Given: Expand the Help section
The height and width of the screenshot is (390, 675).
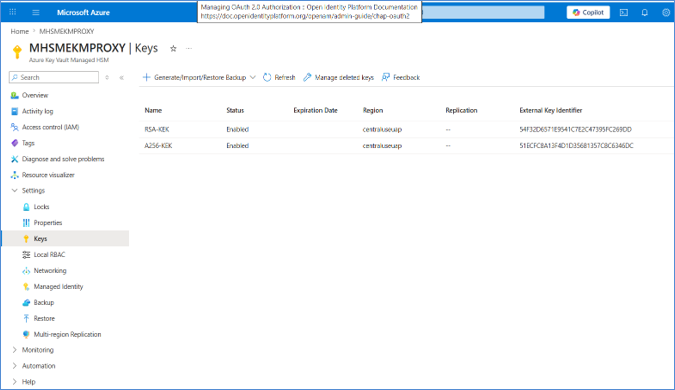Looking at the screenshot, I should click(28, 381).
